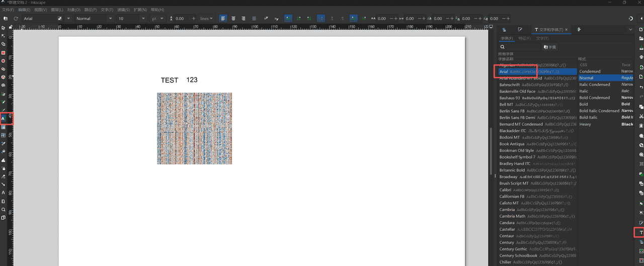Select the Calligraphy tool

click(3, 110)
